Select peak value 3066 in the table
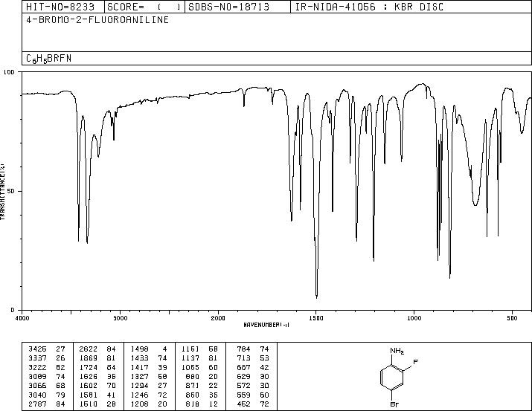Viewport: 532px width, 411px height. [x=37, y=386]
